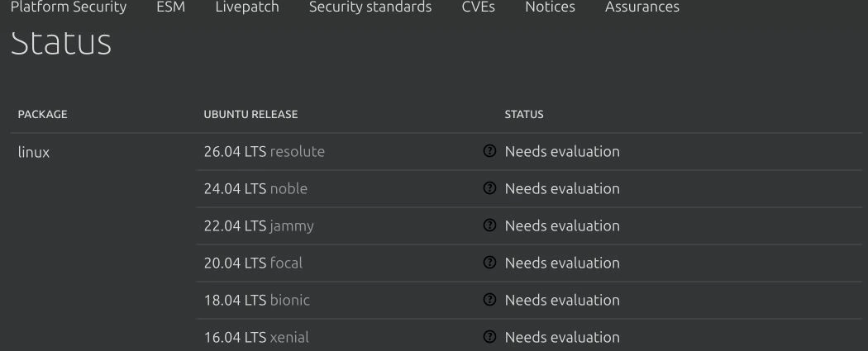868x351 pixels.
Task: Click the PACKAGE column header
Action: pyautogui.click(x=42, y=115)
